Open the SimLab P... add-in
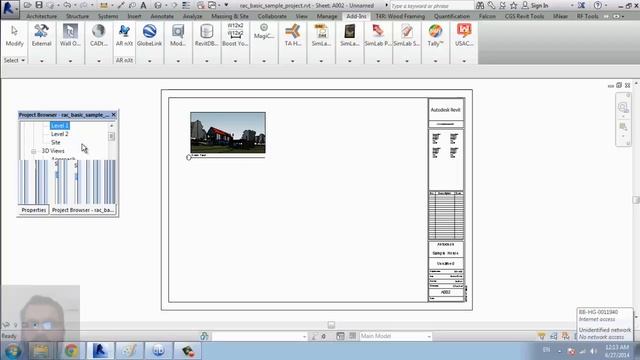The height and width of the screenshot is (360, 640). 378,36
